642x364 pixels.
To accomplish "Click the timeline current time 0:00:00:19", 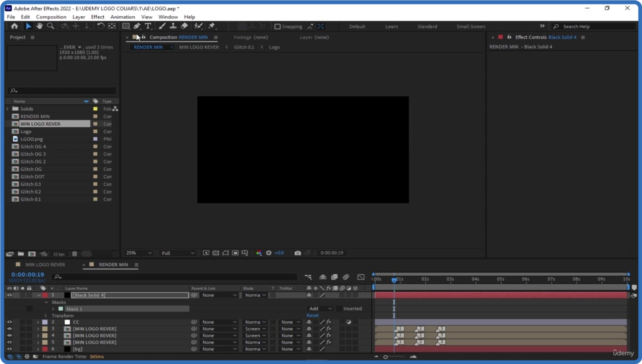I will (28, 275).
